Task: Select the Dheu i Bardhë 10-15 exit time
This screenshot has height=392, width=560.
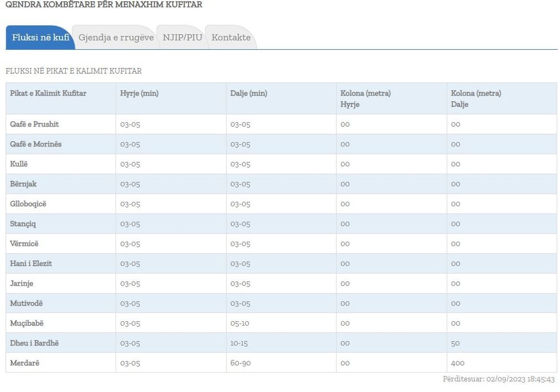Action: click(x=238, y=343)
